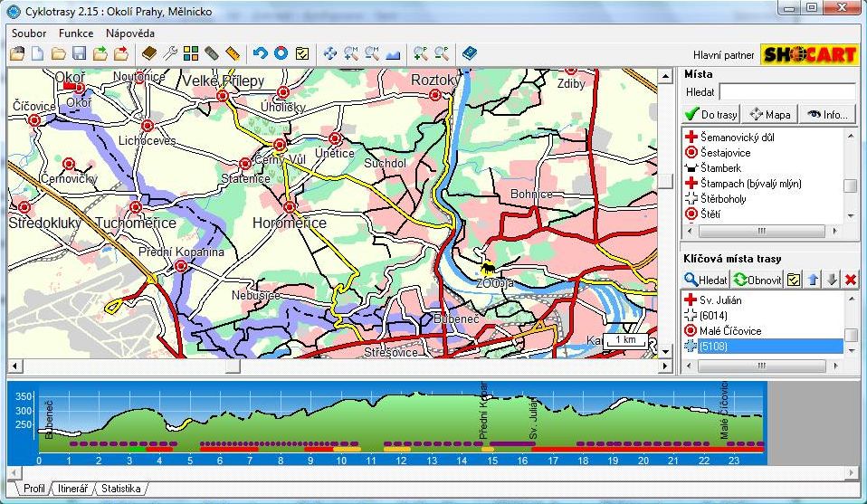Create a new blank route document
The height and width of the screenshot is (504, 867).
pyautogui.click(x=37, y=53)
